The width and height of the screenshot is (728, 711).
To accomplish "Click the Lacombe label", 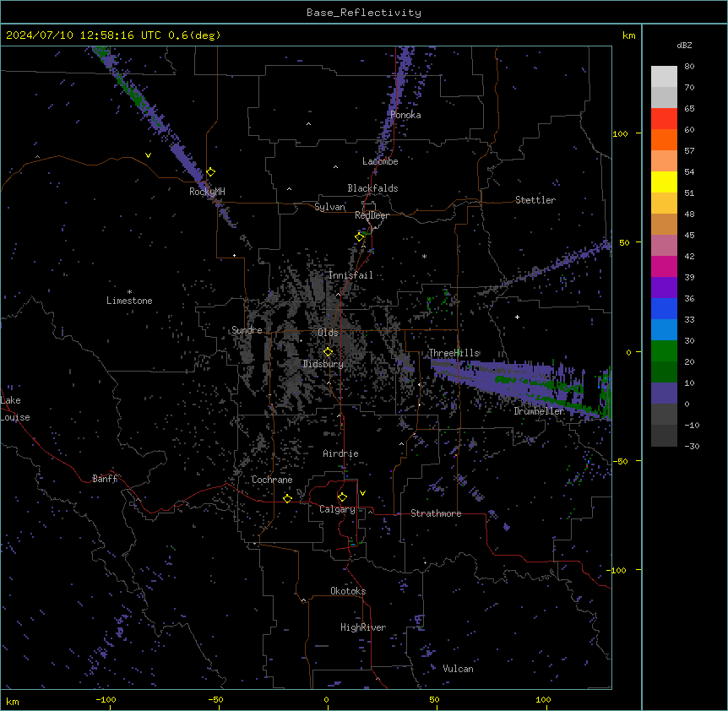I will tap(380, 161).
